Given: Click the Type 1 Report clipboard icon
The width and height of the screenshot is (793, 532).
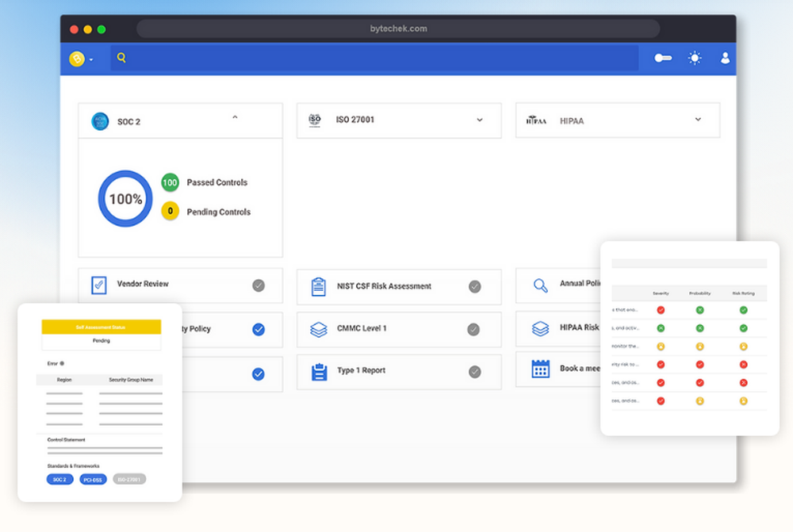Looking at the screenshot, I should click(319, 372).
